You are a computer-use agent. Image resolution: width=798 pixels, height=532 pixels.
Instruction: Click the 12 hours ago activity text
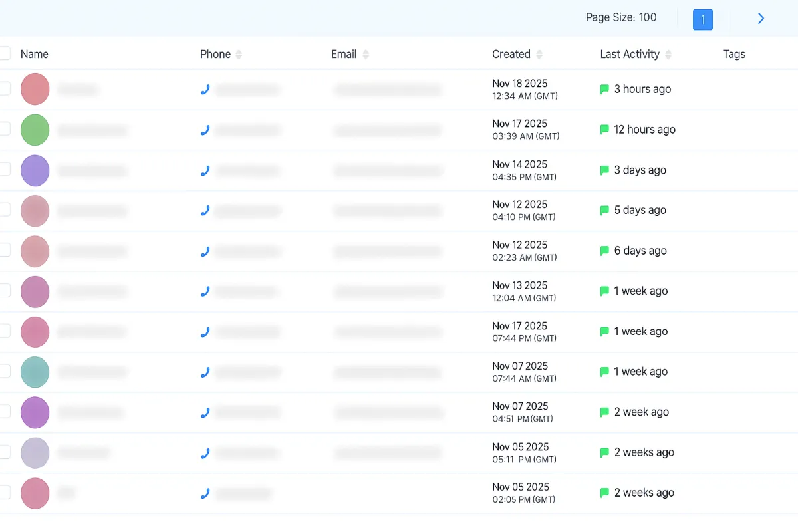point(645,130)
